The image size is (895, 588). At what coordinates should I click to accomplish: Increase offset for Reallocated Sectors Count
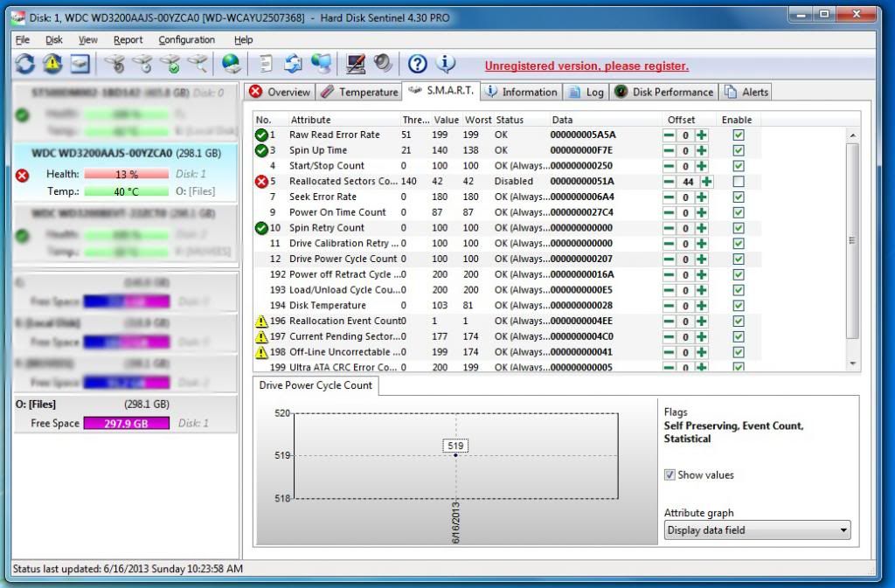[x=706, y=182]
